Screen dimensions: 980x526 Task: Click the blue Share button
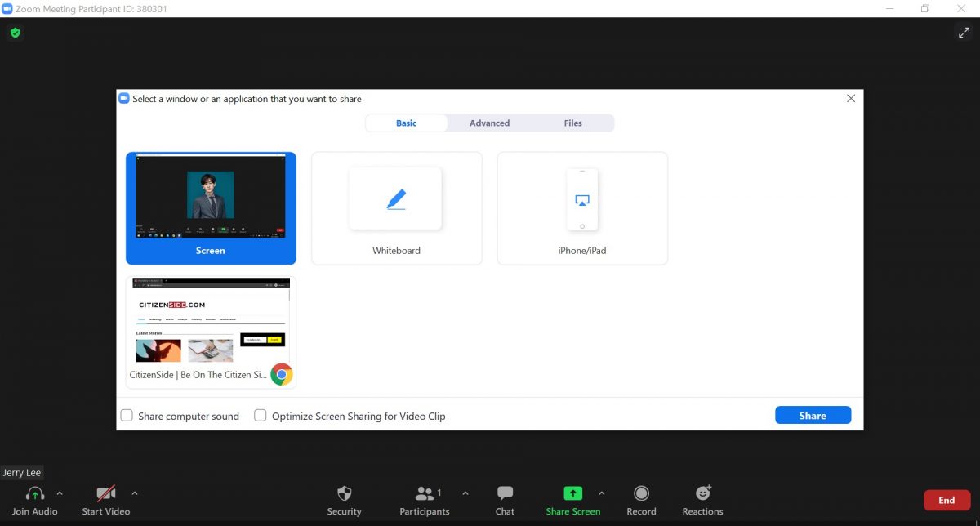pos(813,416)
